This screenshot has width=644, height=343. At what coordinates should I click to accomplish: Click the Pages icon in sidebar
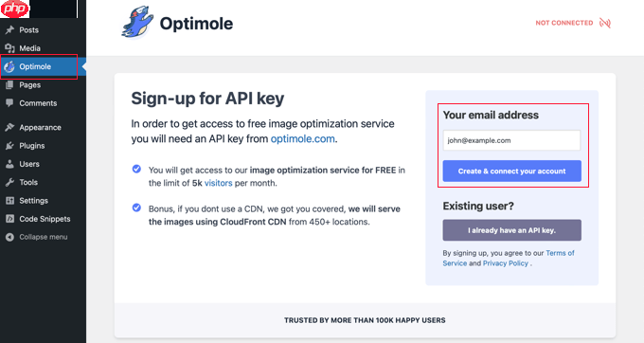pos(9,85)
